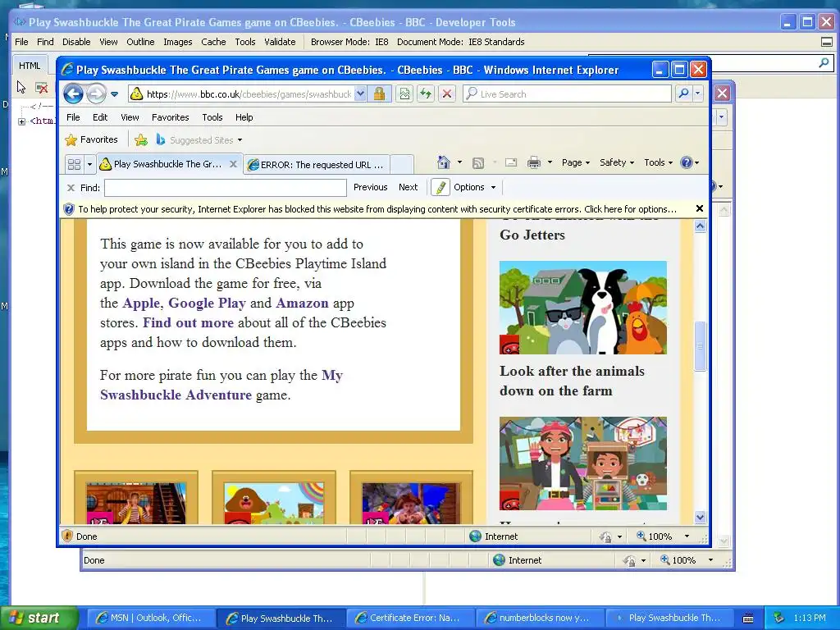Click the select element pointer icon in Developer Tools

(x=21, y=87)
